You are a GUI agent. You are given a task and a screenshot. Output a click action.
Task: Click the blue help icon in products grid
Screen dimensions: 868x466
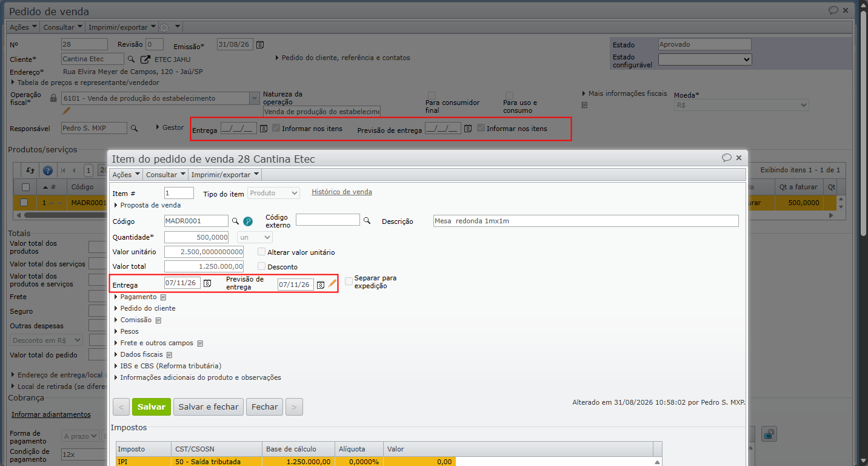48,171
